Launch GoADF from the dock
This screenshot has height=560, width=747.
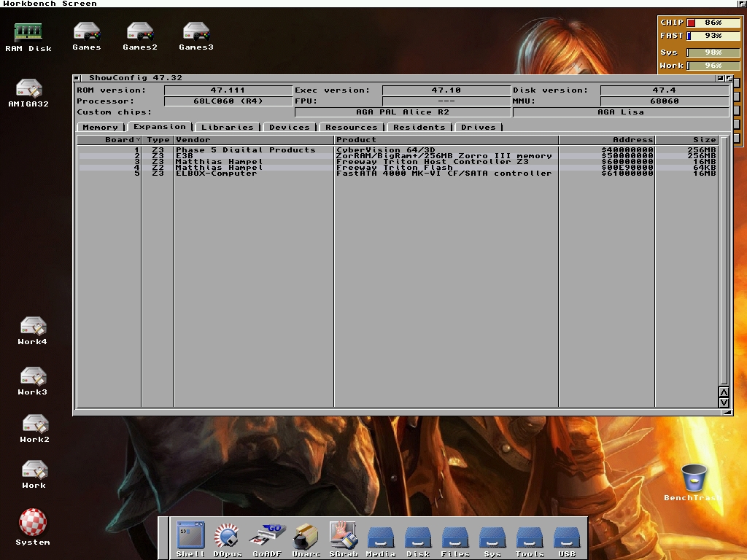pyautogui.click(x=267, y=539)
